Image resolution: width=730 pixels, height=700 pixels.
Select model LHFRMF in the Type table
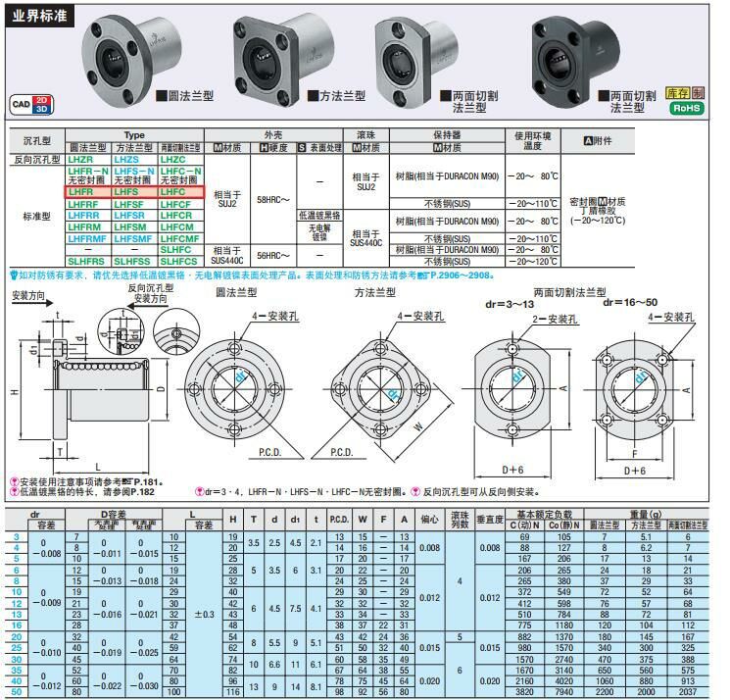pos(87,239)
